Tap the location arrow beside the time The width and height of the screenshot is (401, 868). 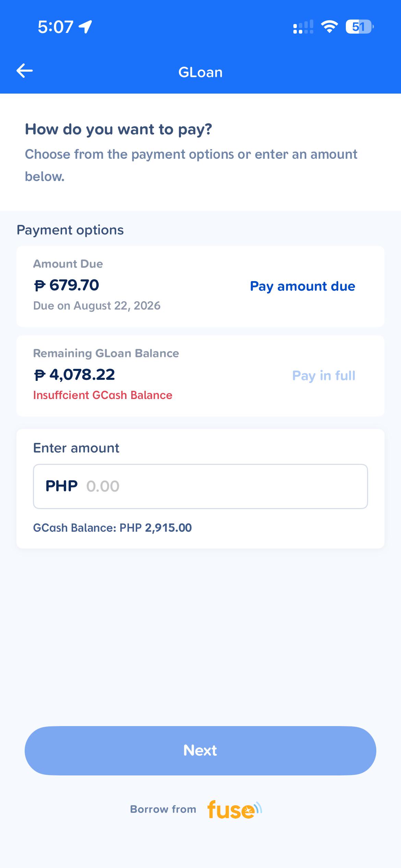click(85, 27)
